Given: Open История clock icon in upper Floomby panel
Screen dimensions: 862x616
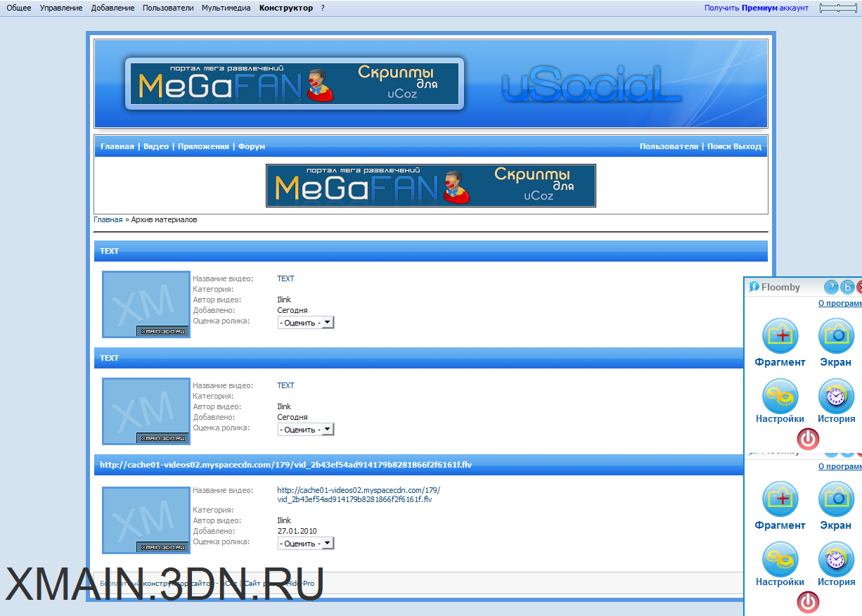Looking at the screenshot, I should click(836, 396).
